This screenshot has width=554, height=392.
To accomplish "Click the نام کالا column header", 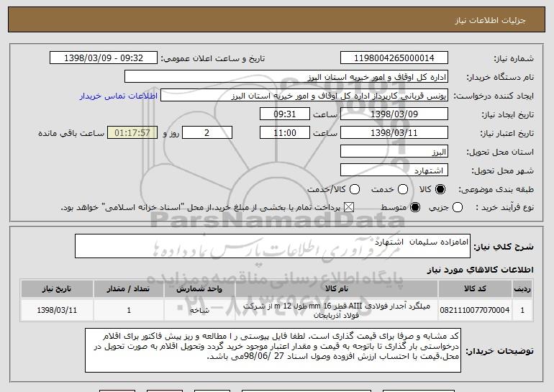I will click(337, 289).
